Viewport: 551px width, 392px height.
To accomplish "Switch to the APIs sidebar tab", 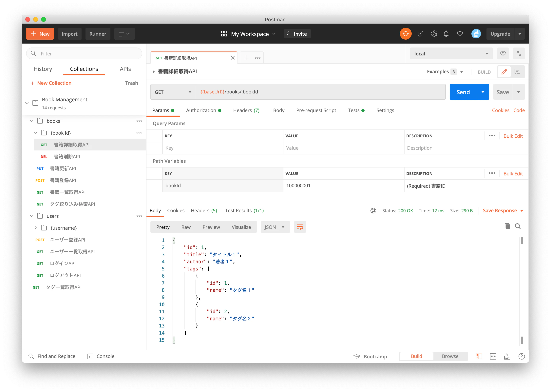I will click(125, 69).
